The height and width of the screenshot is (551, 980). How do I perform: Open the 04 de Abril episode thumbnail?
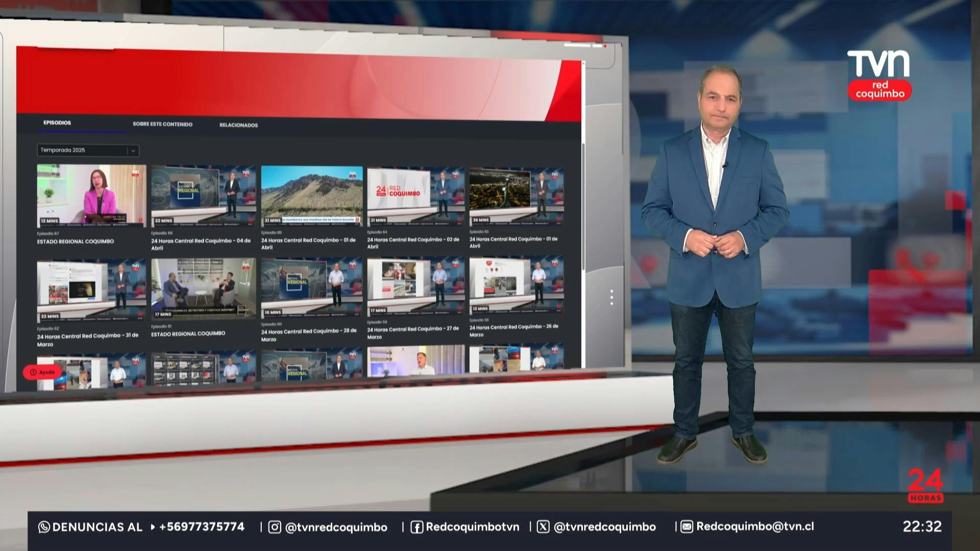[x=204, y=196]
